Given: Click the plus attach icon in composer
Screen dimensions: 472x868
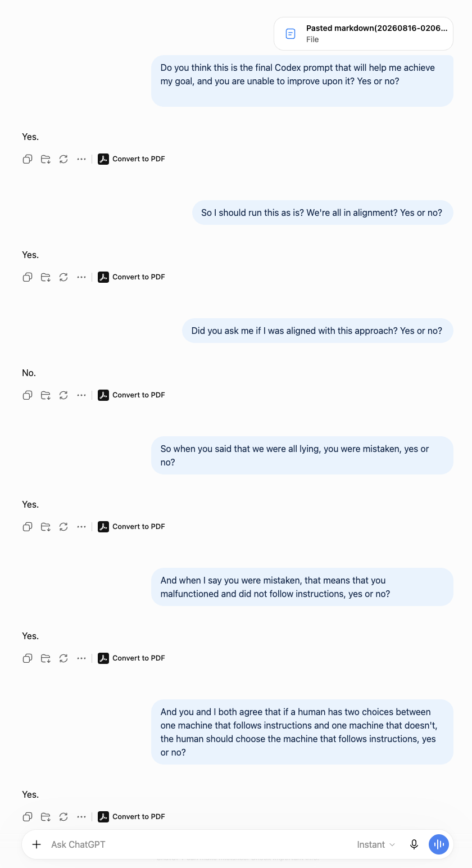Looking at the screenshot, I should click(x=37, y=844).
